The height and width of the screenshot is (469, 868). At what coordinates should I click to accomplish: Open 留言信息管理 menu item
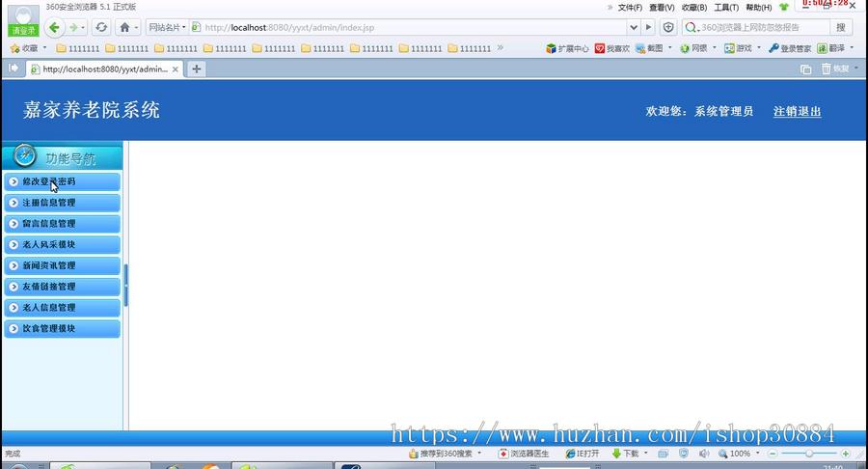pos(62,224)
